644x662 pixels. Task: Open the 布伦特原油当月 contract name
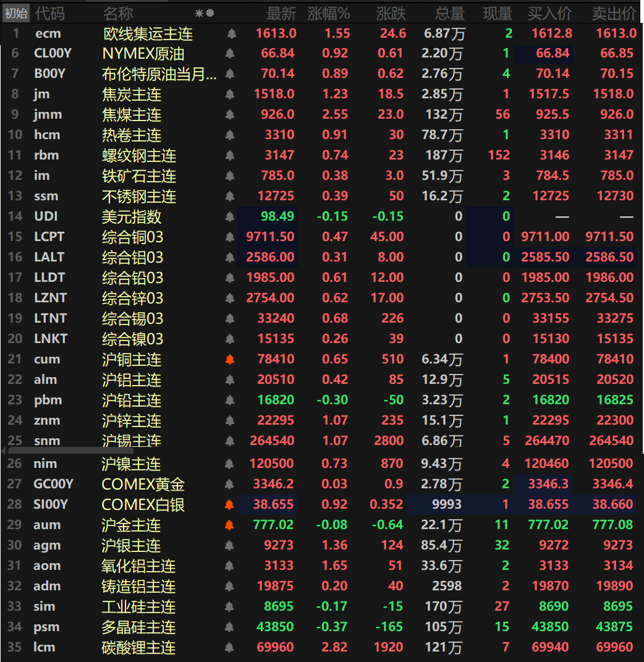tap(159, 74)
